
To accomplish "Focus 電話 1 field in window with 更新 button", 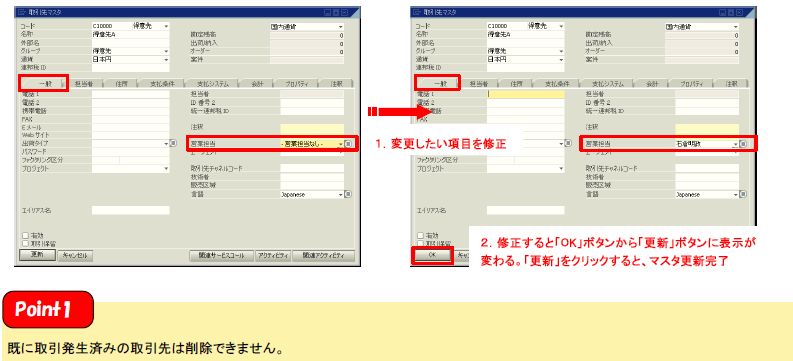I will click(x=130, y=94).
